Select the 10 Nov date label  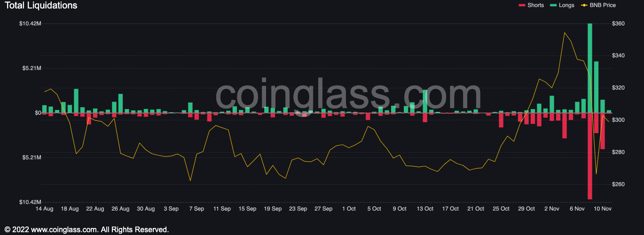[603, 209]
